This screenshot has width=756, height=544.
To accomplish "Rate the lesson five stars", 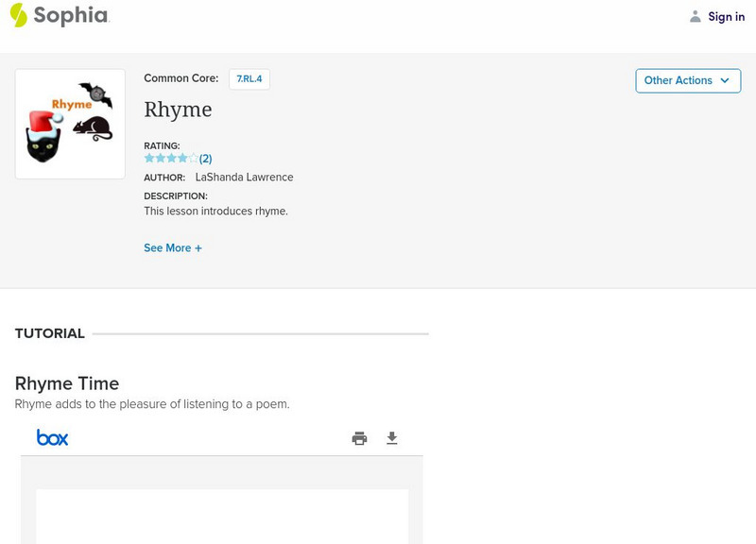I will pyautogui.click(x=194, y=159).
